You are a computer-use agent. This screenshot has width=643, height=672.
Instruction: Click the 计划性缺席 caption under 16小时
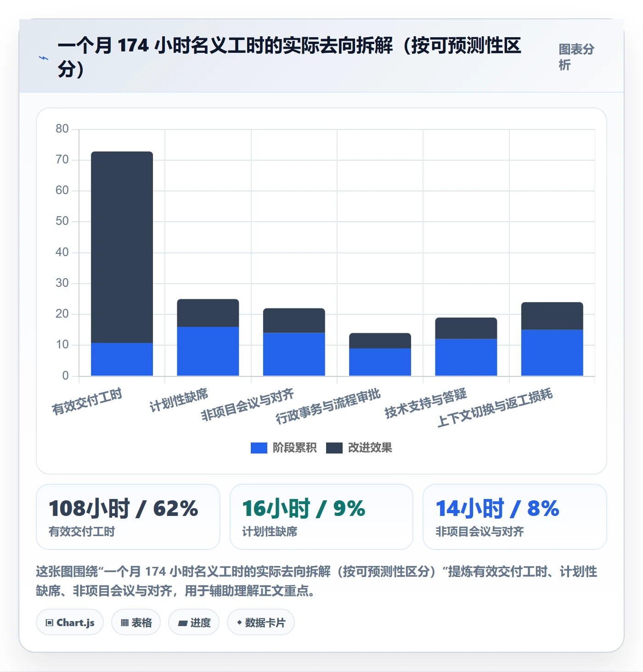point(270,532)
